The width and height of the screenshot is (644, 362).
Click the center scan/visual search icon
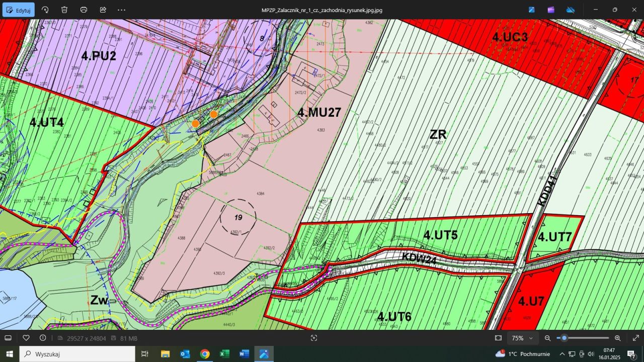pos(314,338)
